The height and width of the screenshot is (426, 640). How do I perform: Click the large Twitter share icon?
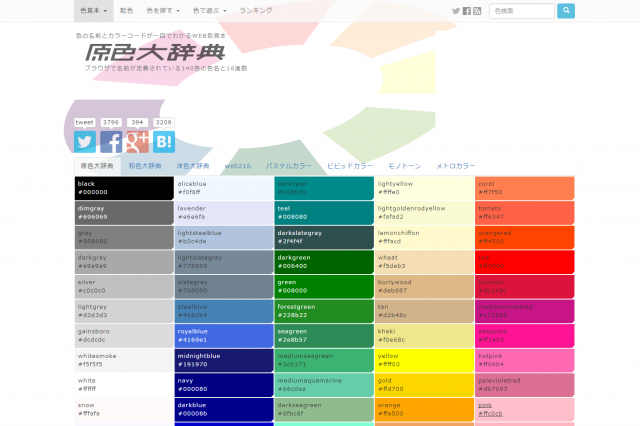click(85, 142)
